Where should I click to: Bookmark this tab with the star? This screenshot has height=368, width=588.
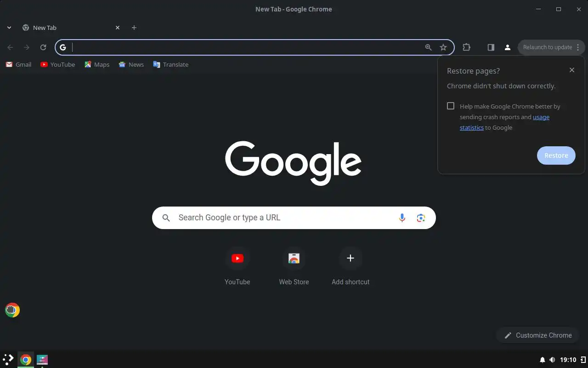(443, 47)
